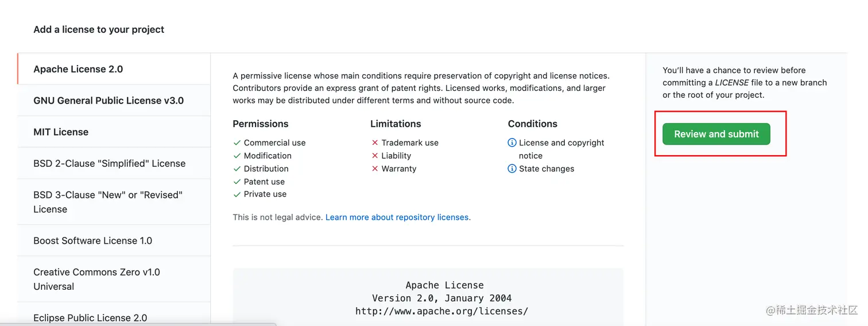Click the Review and submit button

click(x=716, y=134)
